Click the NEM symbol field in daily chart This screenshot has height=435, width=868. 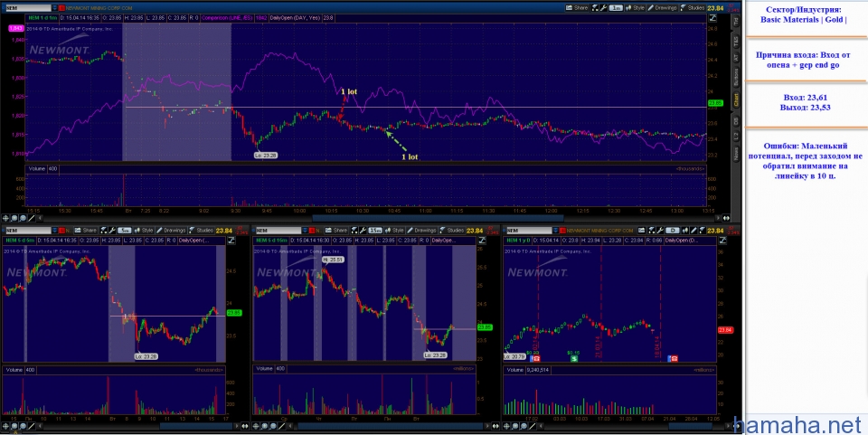coord(530,231)
